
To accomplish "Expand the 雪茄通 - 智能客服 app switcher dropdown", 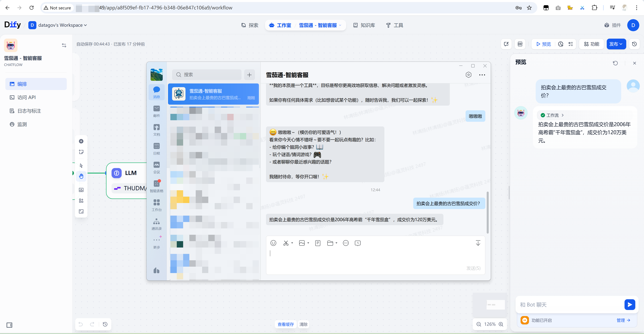I will pos(320,25).
